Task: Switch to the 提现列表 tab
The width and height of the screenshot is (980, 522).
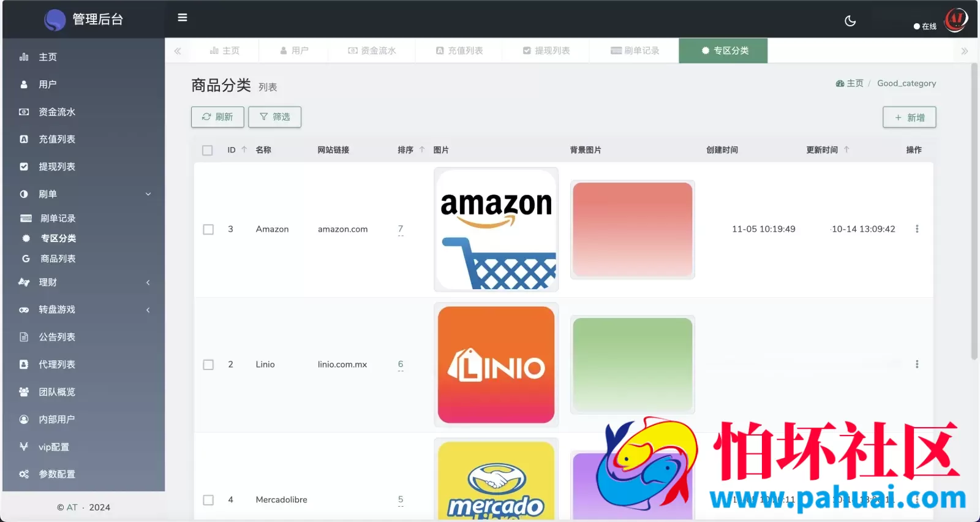Action: (x=546, y=51)
